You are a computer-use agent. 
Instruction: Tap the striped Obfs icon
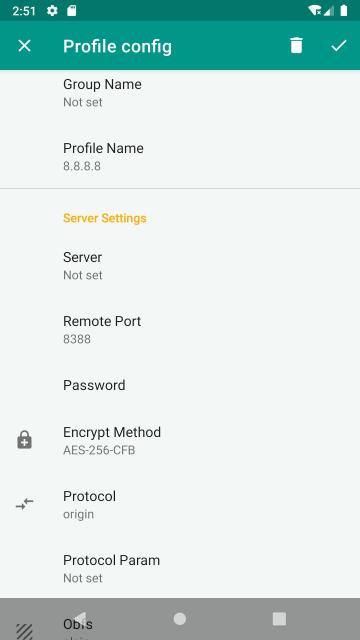pos(24,632)
